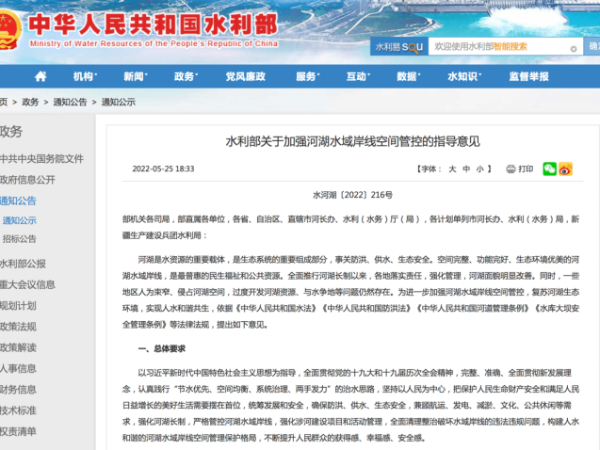Click the printer icon beside 打印
600x450 pixels.
coord(510,169)
